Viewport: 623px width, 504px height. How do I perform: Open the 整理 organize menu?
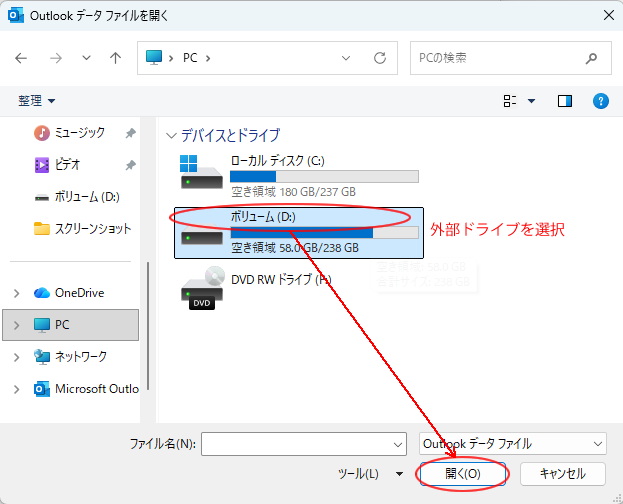click(37, 101)
